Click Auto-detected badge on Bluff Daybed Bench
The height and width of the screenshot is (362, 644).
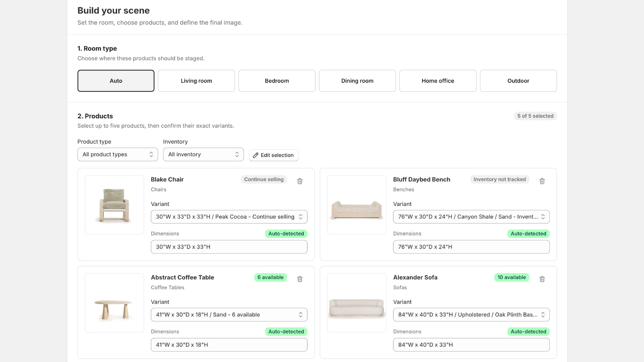(x=528, y=234)
